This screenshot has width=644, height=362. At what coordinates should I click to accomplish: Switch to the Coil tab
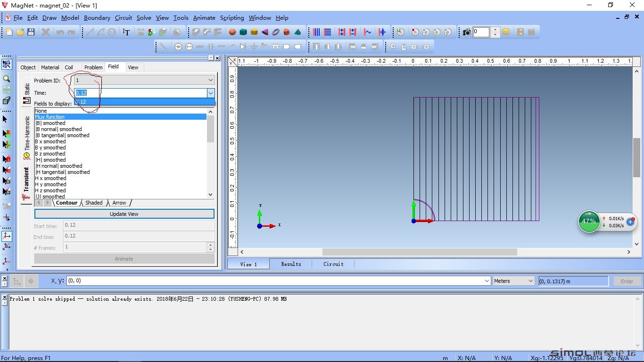pos(69,67)
